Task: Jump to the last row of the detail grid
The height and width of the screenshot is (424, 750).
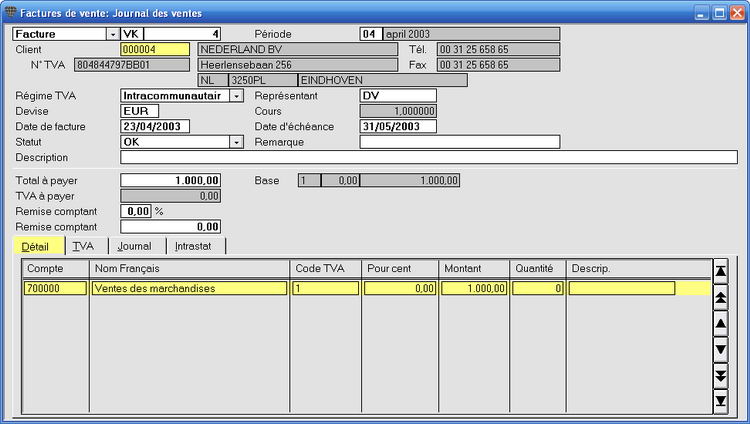Action: point(720,401)
